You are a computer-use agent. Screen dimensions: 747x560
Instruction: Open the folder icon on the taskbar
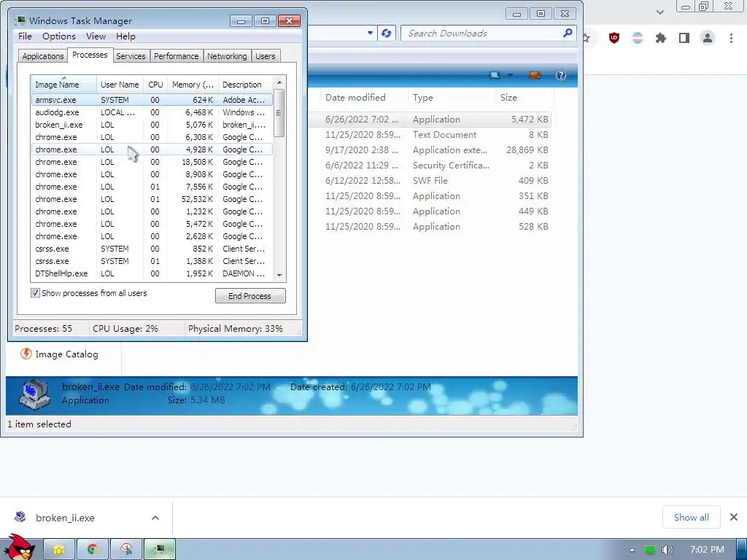(x=58, y=550)
